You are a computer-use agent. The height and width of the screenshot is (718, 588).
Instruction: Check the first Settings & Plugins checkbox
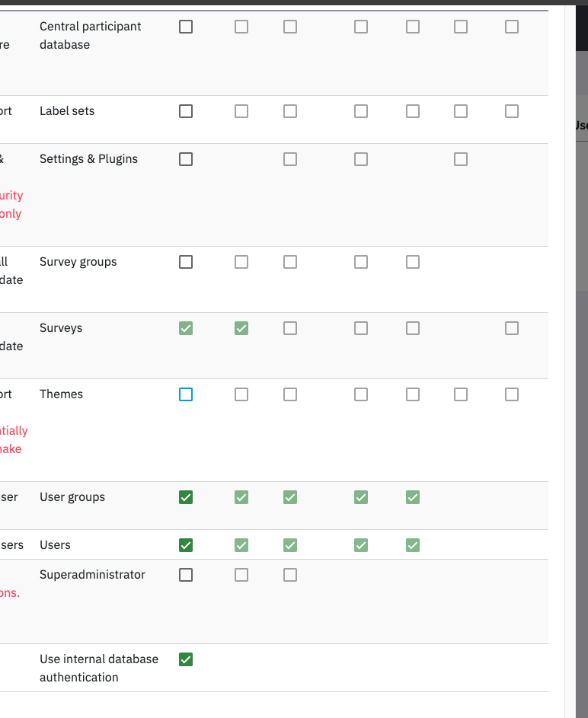click(186, 159)
